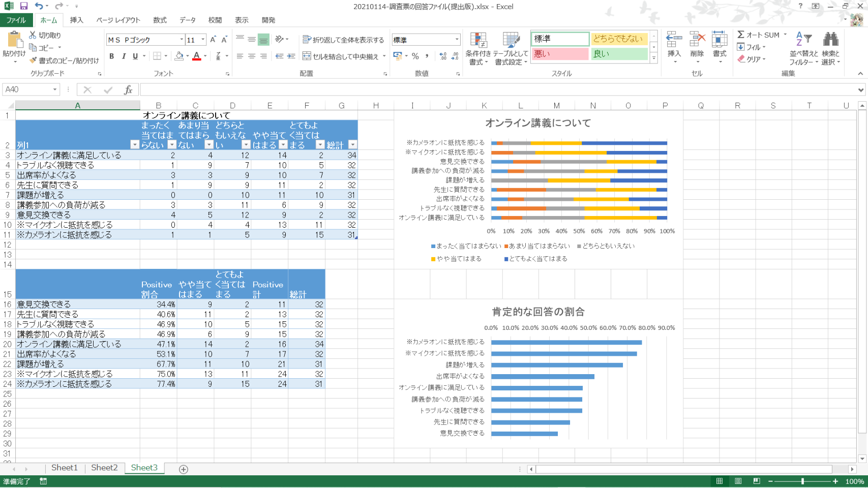Expand the number format dropdown
The image size is (868, 488).
coord(456,40)
